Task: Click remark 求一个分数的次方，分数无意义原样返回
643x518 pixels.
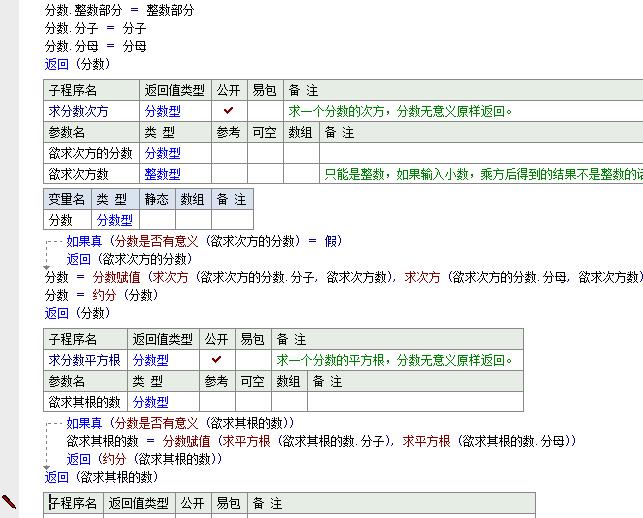Action: click(x=400, y=111)
